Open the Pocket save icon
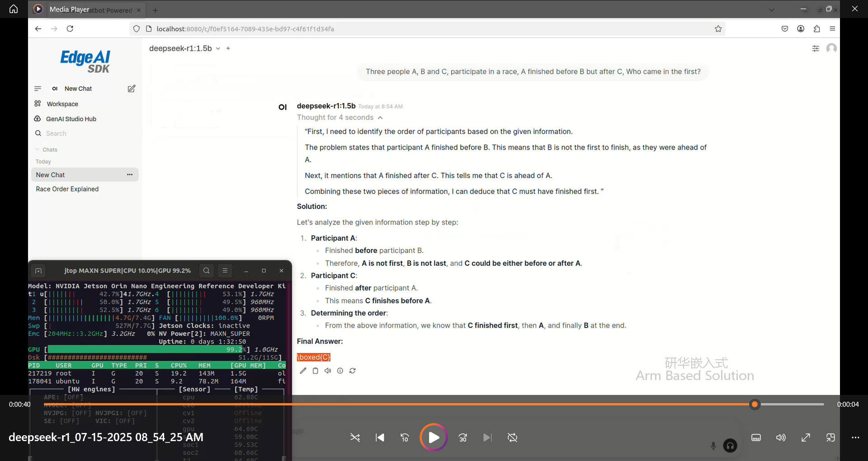 pos(785,29)
